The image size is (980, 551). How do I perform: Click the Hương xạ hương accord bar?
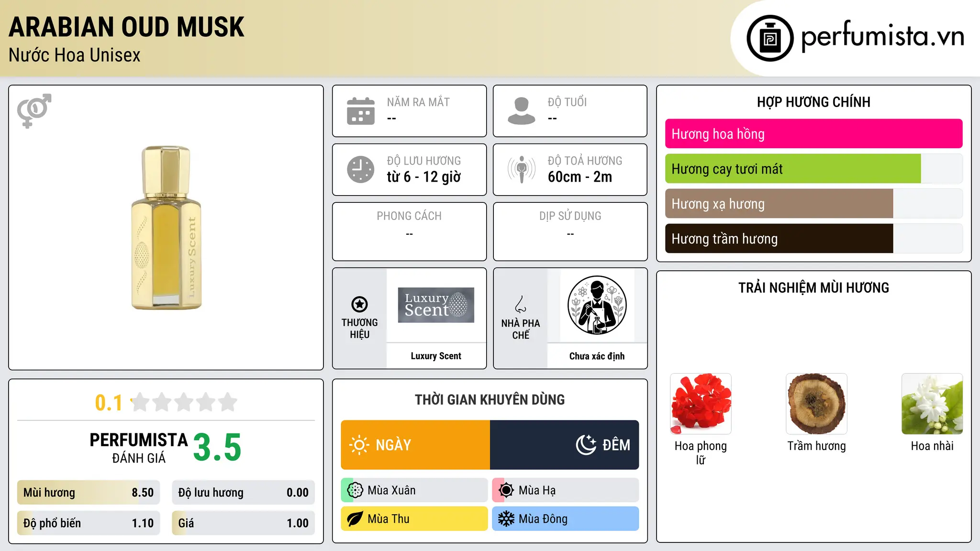pos(813,204)
